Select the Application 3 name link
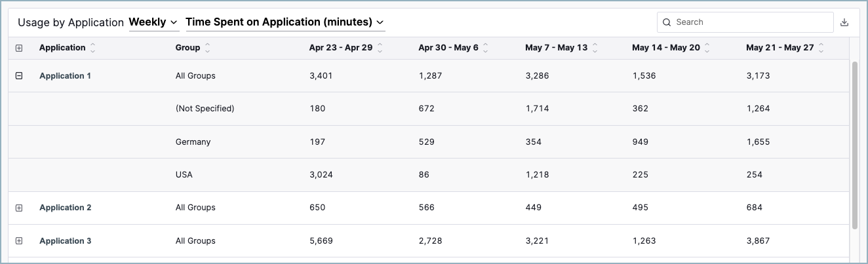Viewport: 868px width, 264px height. coord(66,241)
